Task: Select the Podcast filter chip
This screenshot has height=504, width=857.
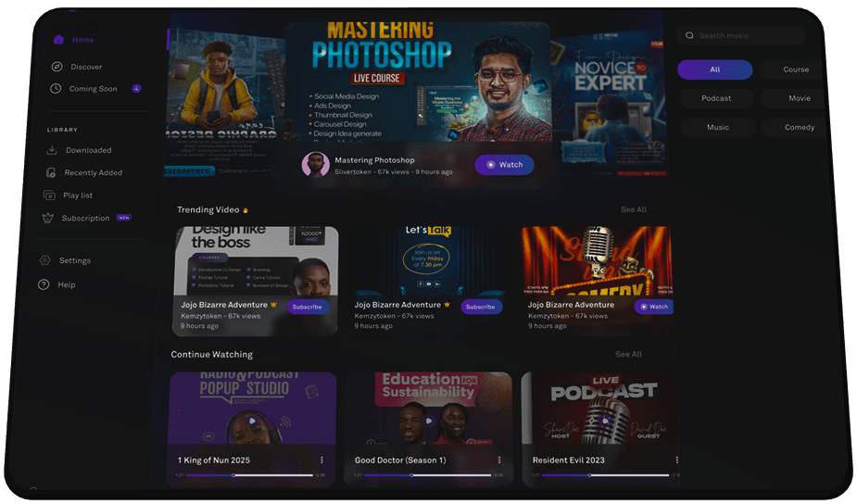Action: [715, 98]
